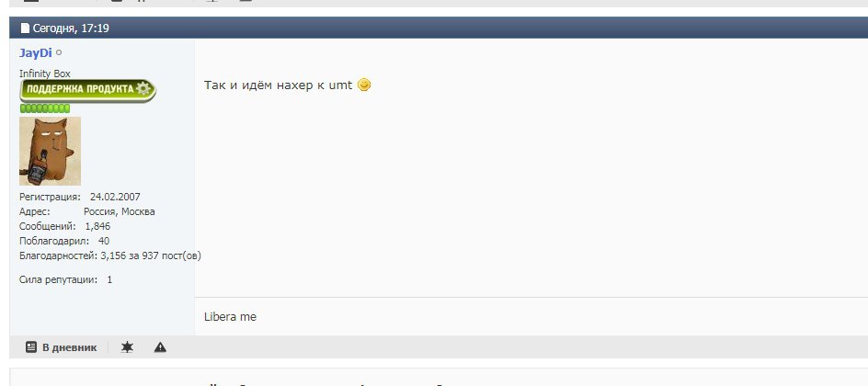Click the smiley emoticon in the post text

click(x=364, y=85)
